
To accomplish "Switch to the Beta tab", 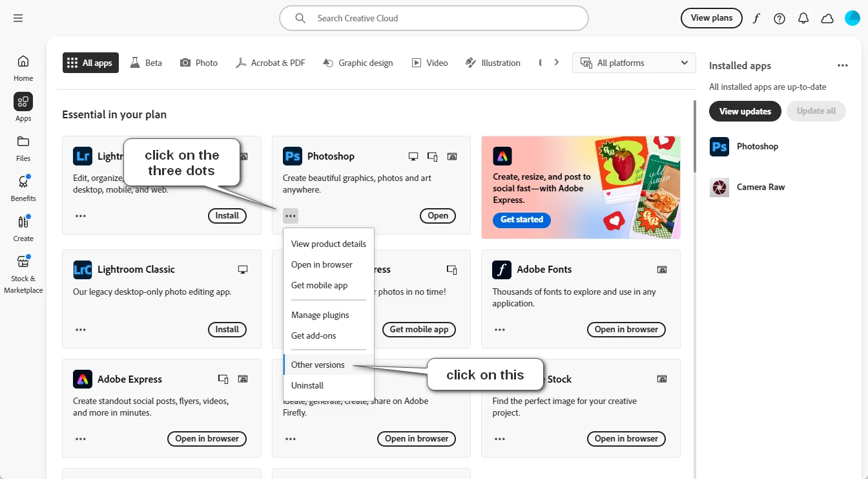I will point(146,63).
